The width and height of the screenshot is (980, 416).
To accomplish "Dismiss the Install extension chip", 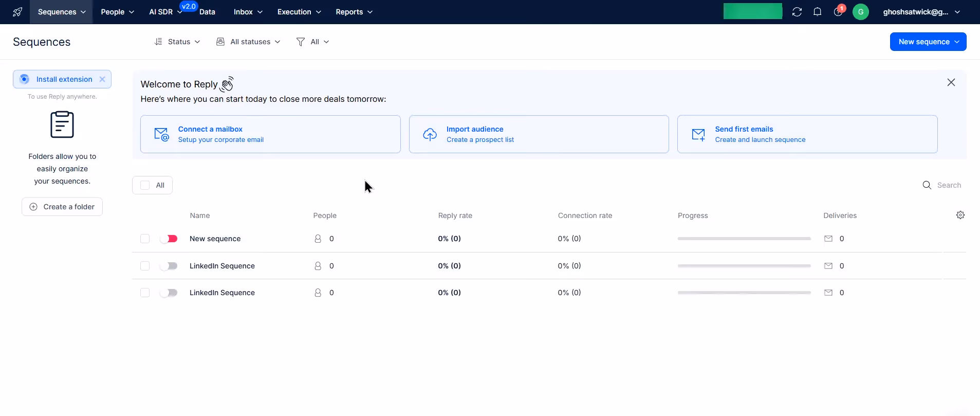I will (x=102, y=79).
